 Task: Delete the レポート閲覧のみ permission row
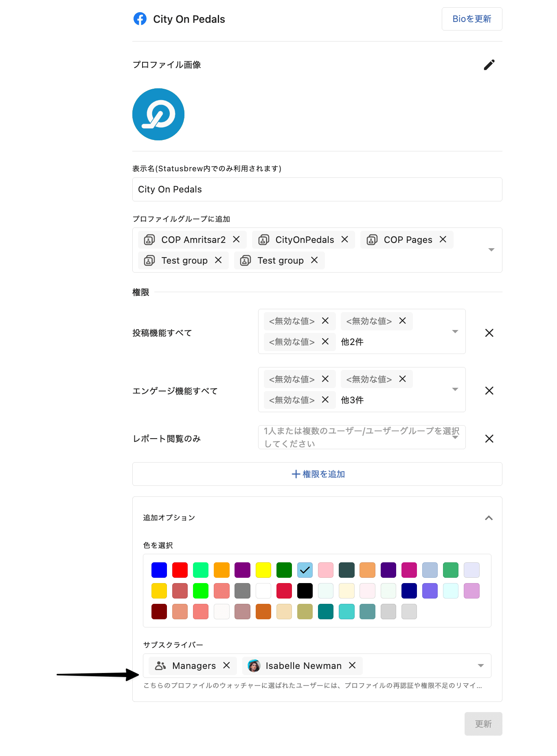489,439
